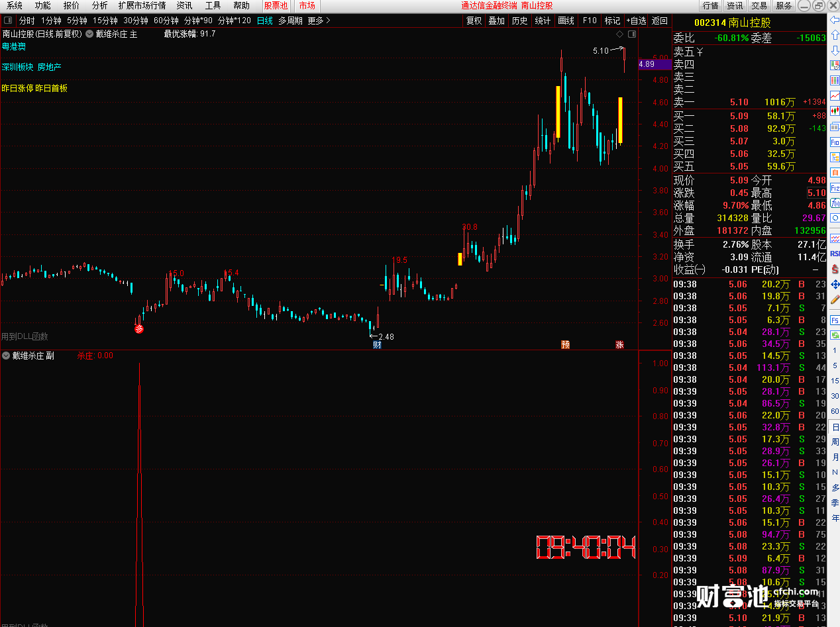Select the 年 yearly period in right sidebar
The height and width of the screenshot is (627, 840).
835,518
